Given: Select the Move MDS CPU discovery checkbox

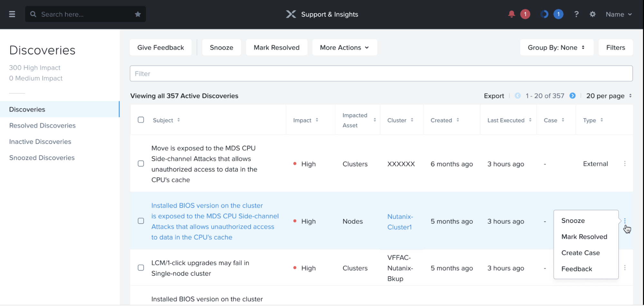Looking at the screenshot, I should 141,164.
